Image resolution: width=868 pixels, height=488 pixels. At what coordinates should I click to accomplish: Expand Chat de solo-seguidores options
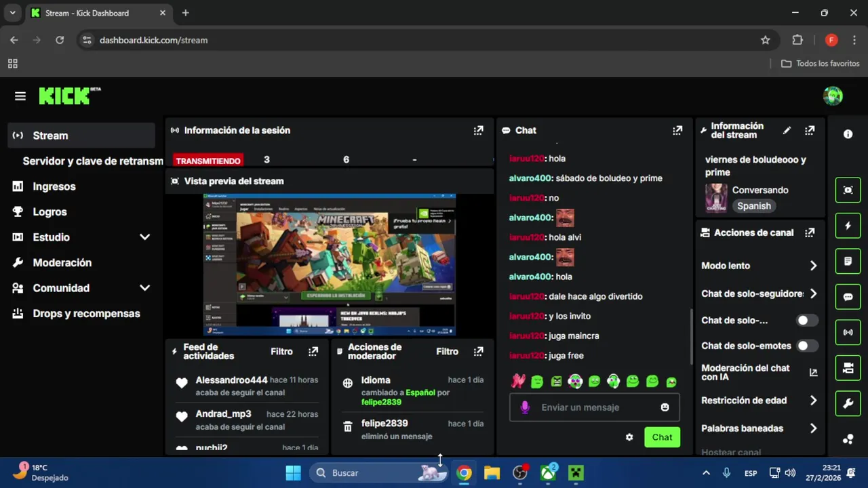(813, 293)
